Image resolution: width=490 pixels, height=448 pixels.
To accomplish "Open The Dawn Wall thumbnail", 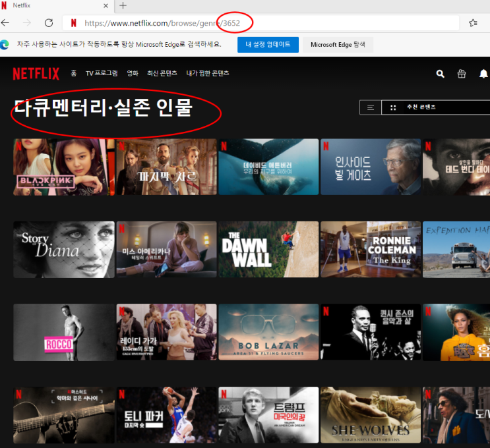I will (x=268, y=250).
